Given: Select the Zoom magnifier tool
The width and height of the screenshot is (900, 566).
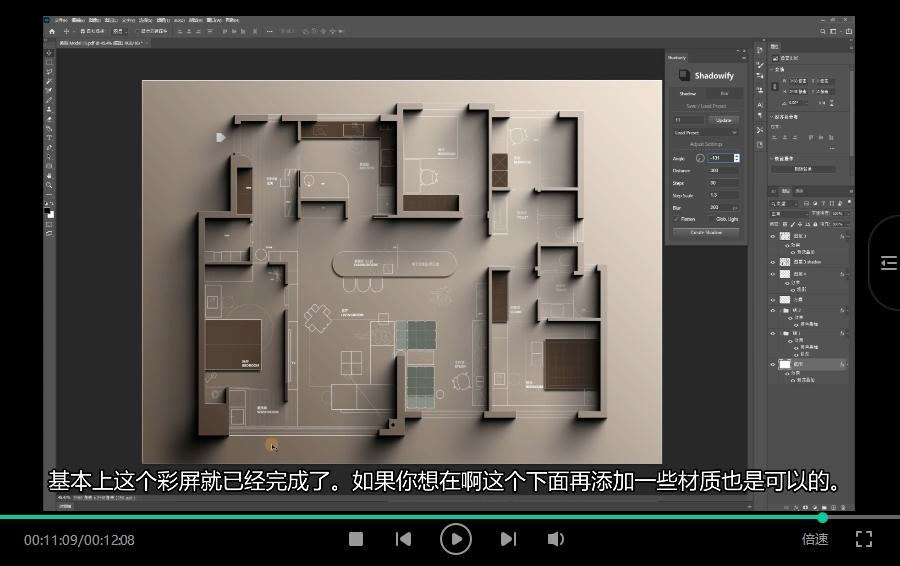Looking at the screenshot, I should point(49,186).
